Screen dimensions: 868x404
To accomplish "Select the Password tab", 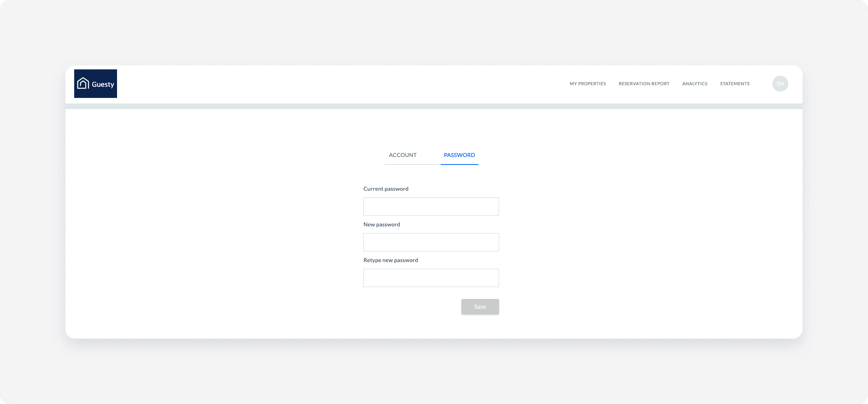I will click(x=459, y=155).
